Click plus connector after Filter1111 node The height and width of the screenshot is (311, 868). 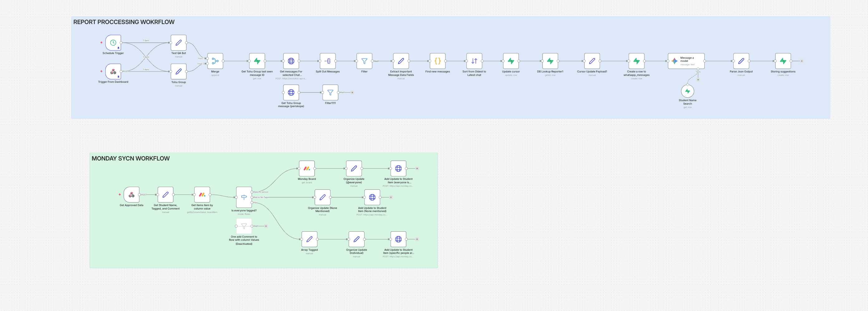click(352, 92)
